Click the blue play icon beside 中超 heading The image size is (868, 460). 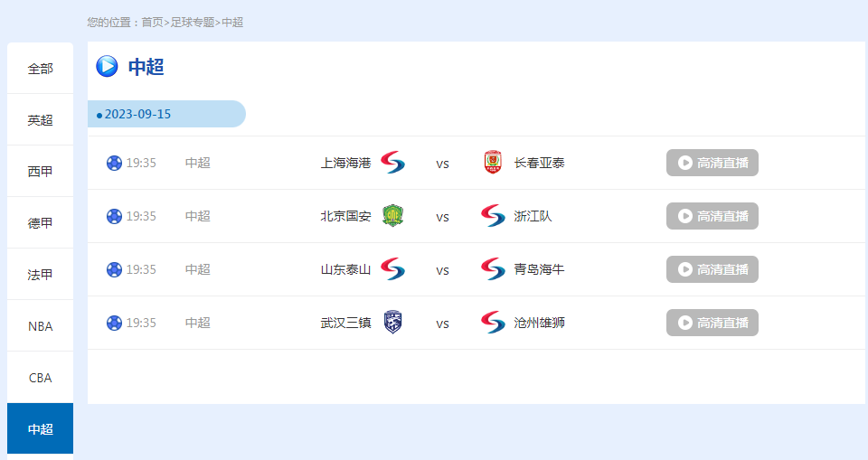[x=107, y=66]
